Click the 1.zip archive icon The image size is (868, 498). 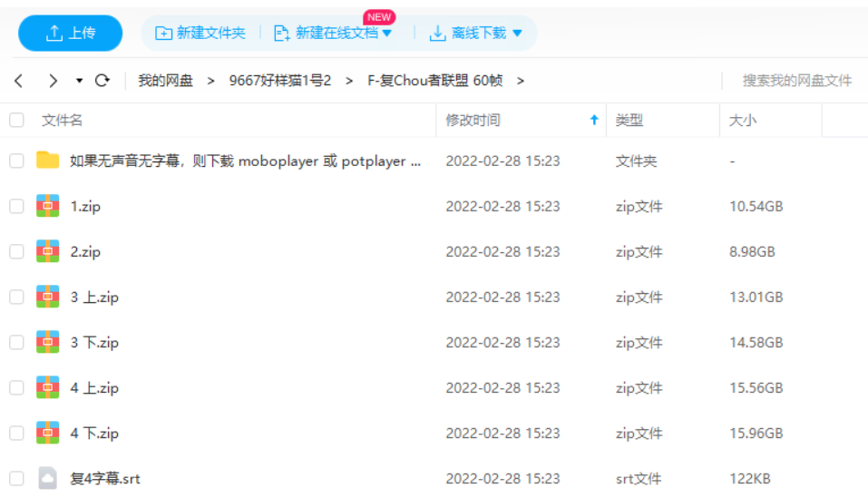[47, 206]
